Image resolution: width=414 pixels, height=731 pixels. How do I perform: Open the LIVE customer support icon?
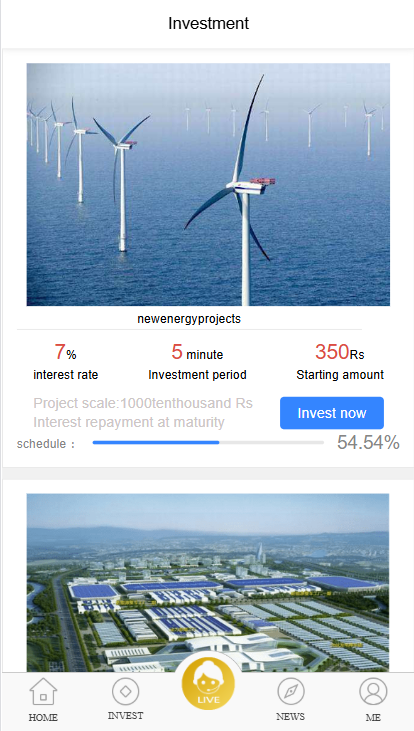coord(208,683)
